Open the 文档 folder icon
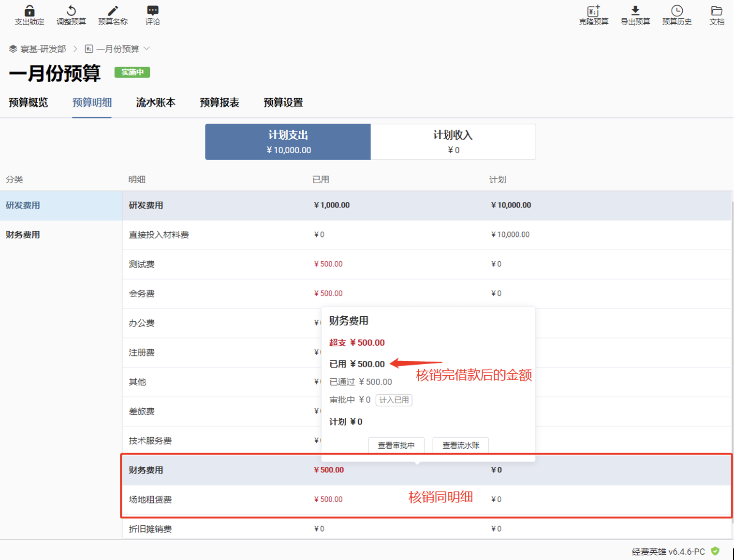Screen dimensions: 734x560 click(717, 11)
